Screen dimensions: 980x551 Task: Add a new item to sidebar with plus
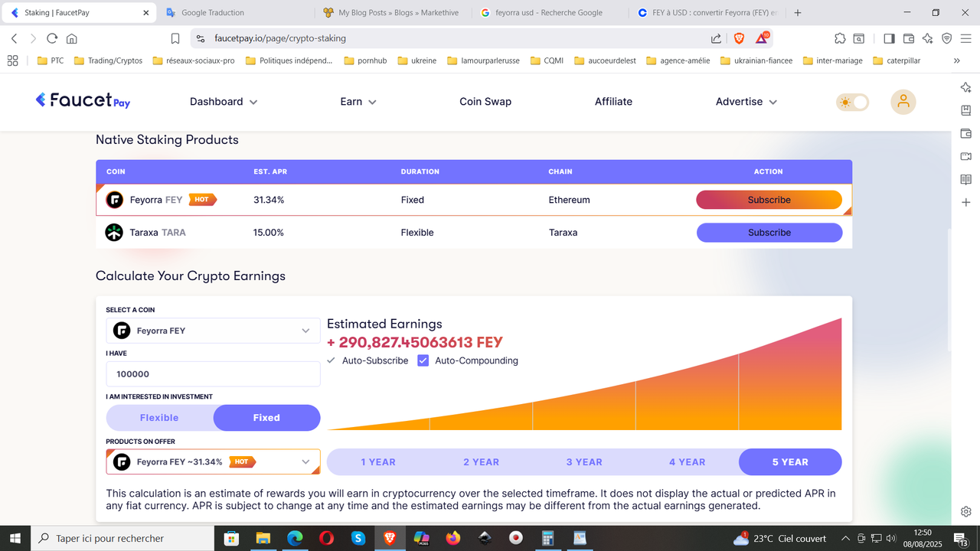tap(966, 203)
